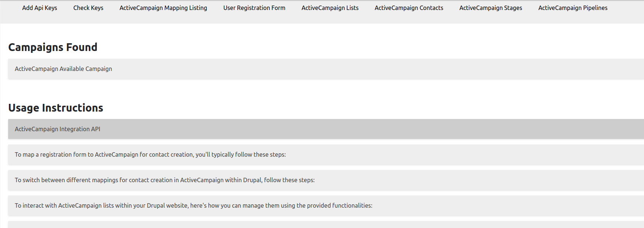Go to ActiveCampaign Pipelines tab
The height and width of the screenshot is (228, 644).
tap(573, 8)
